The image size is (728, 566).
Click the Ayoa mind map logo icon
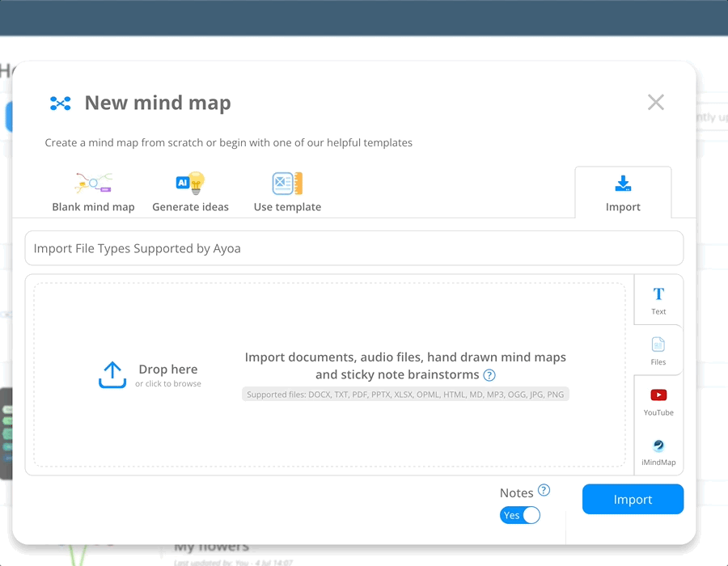pyautogui.click(x=61, y=103)
